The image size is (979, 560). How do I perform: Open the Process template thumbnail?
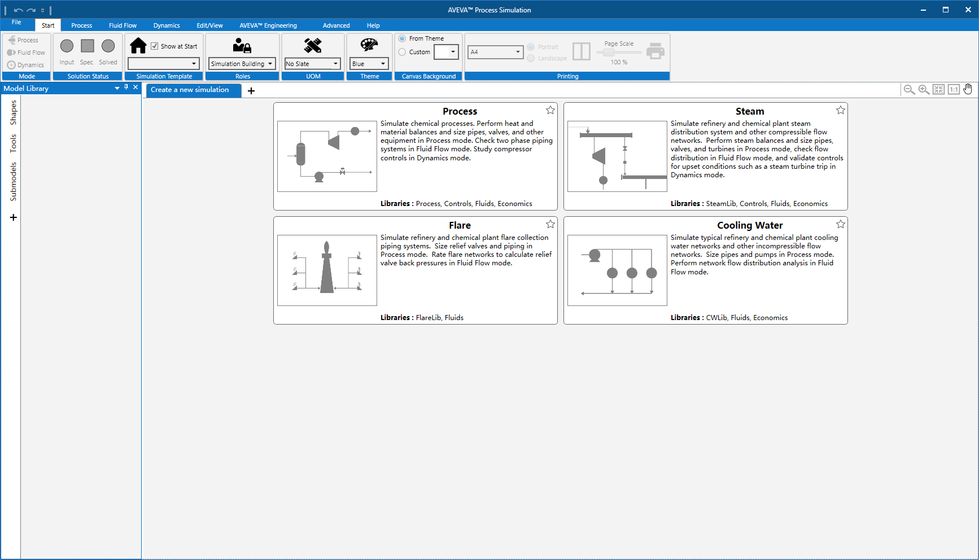pos(327,156)
